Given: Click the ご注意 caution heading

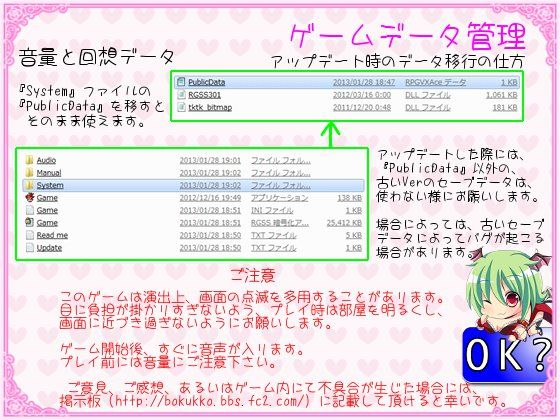Looking at the screenshot, I should [253, 275].
